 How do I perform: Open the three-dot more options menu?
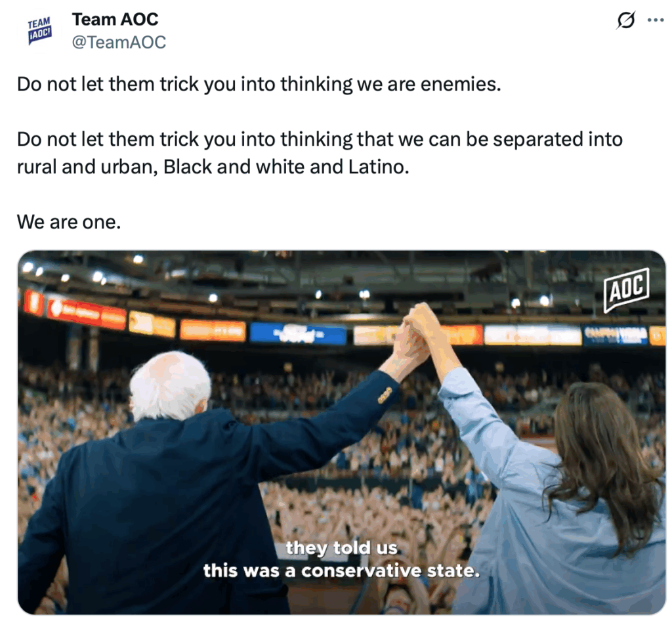click(x=656, y=20)
